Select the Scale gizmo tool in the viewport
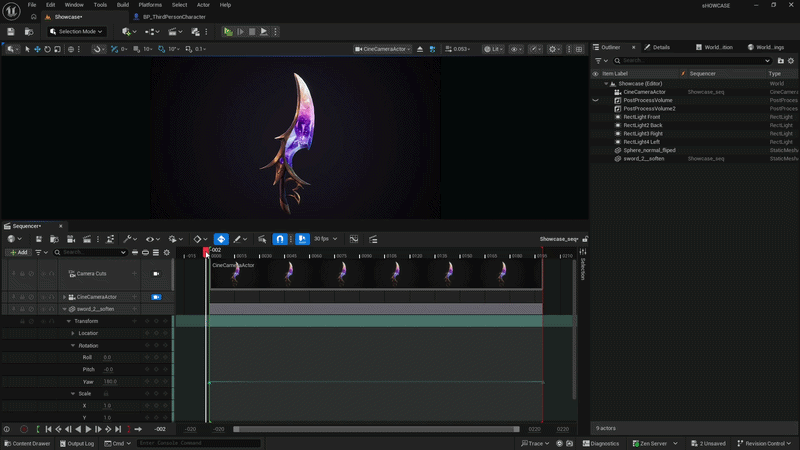Viewport: 800px width, 450px height. tap(58, 49)
